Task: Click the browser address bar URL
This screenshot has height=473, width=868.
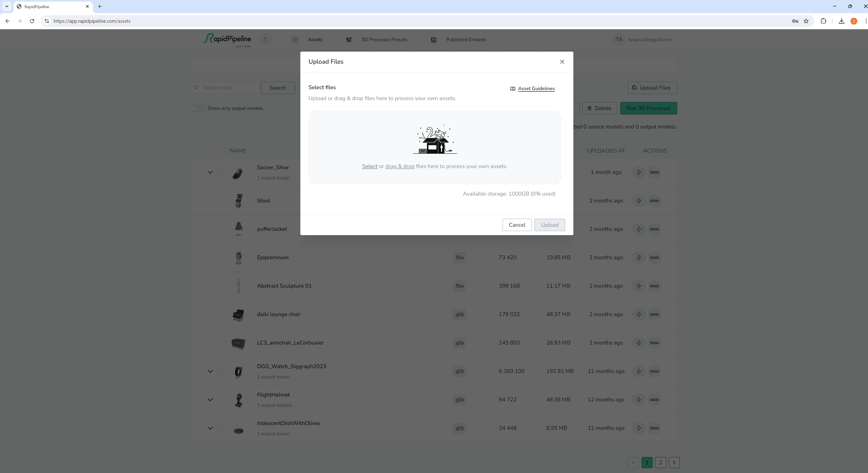Action: [x=92, y=21]
